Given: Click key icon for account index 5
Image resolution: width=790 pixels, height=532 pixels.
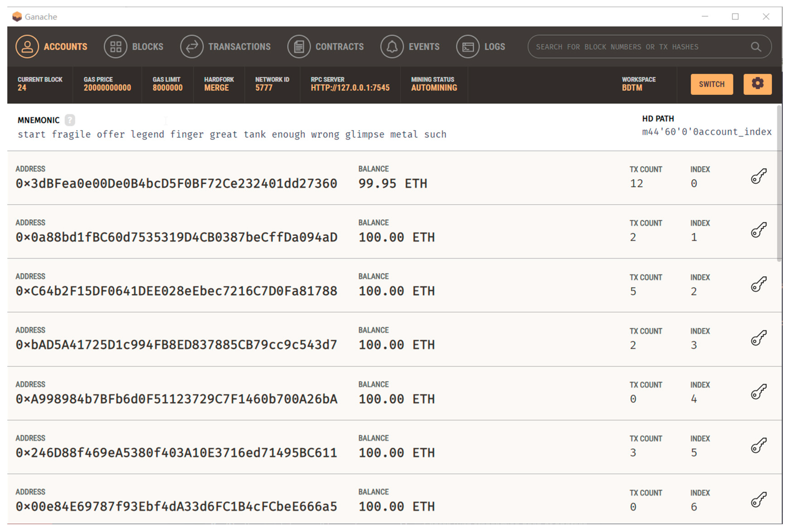Looking at the screenshot, I should click(758, 446).
